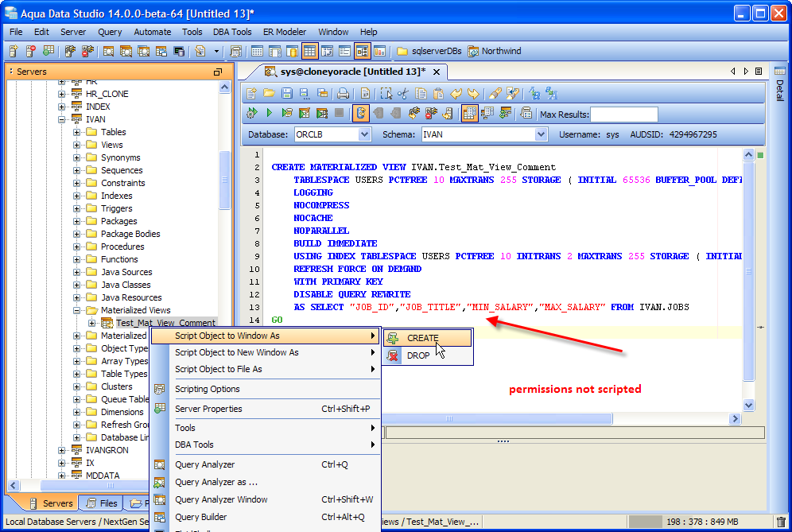
Task: Click the gray Stop execution square icon
Action: (x=340, y=113)
